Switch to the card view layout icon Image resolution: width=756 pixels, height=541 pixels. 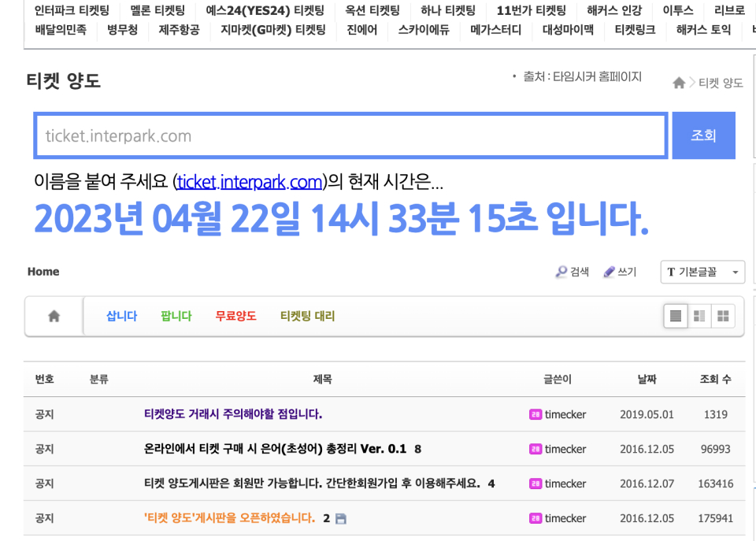click(x=699, y=315)
